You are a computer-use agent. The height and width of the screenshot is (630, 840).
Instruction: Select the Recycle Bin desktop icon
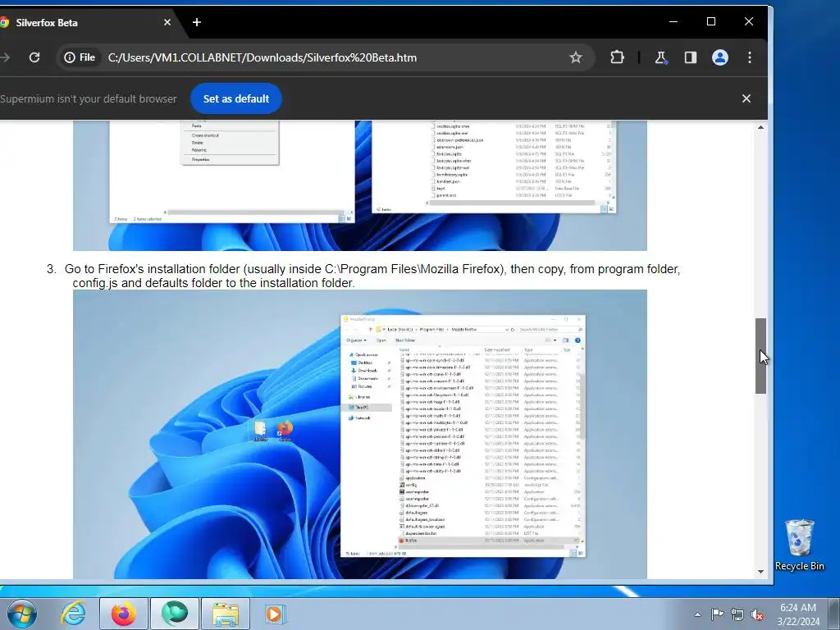point(799,545)
